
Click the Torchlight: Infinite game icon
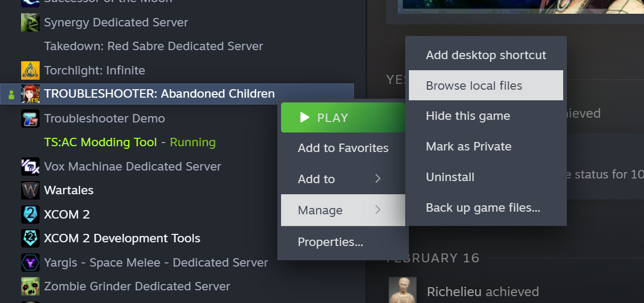tap(30, 70)
